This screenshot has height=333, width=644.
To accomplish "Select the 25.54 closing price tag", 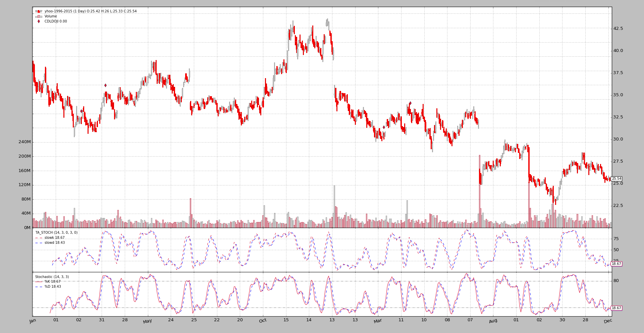I will click(616, 179).
